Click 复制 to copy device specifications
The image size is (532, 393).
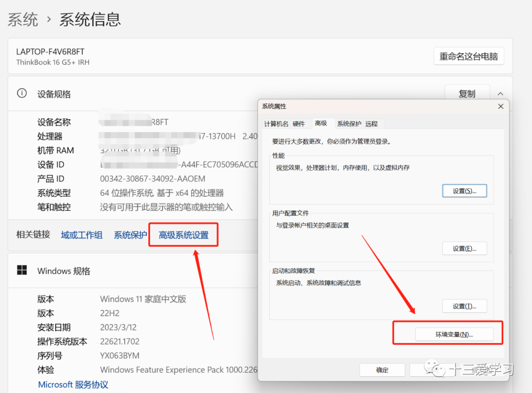pyautogui.click(x=467, y=93)
